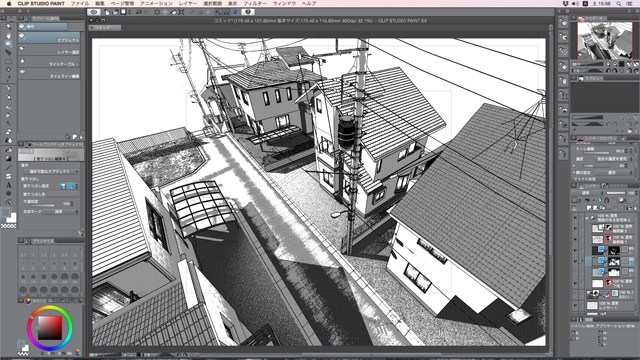Select the Text tool with A icon
Image resolution: width=640 pixels, height=360 pixels.
click(x=8, y=185)
